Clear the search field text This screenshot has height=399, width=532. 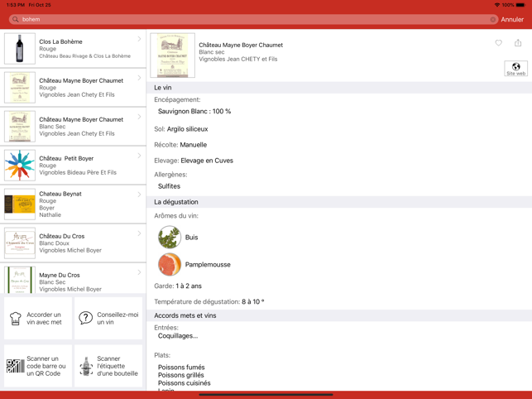click(x=492, y=19)
